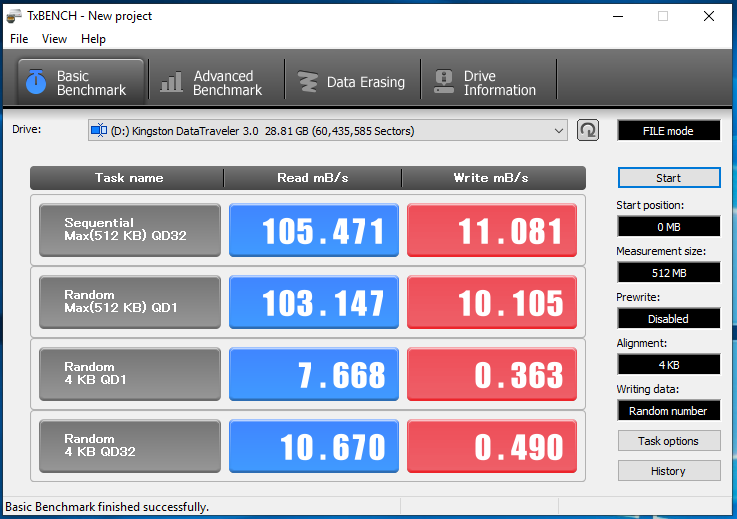Click Random 4 KB QD32 task button

(130, 446)
